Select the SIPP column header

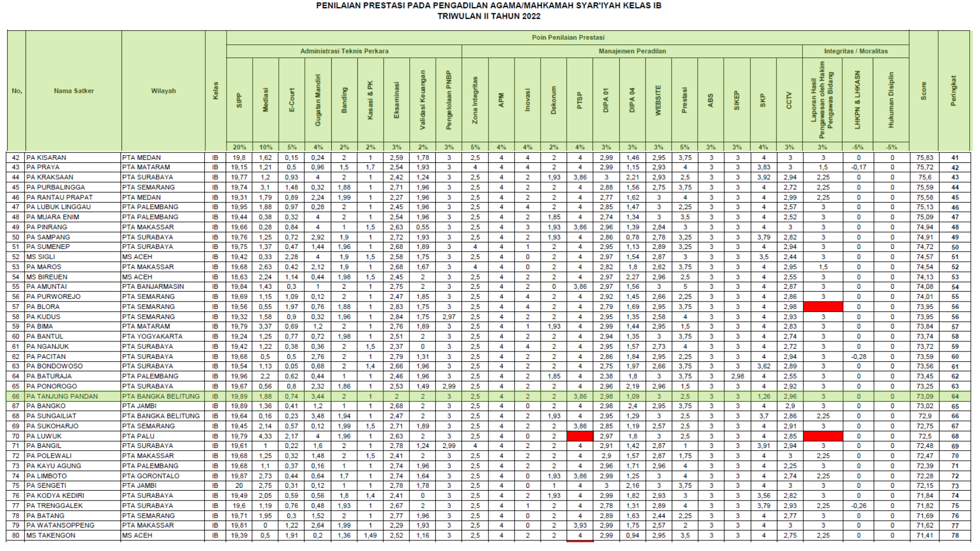pyautogui.click(x=239, y=100)
